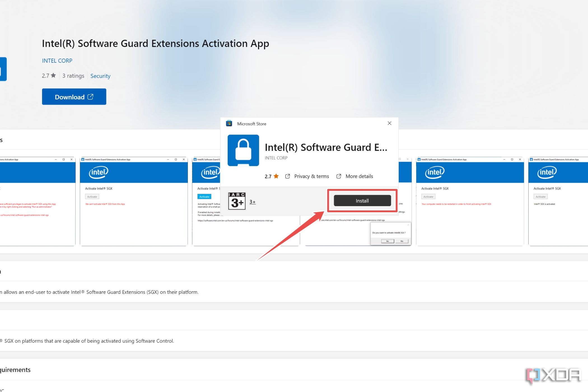Viewport: 588px width, 392px height.
Task: Click the Download button on main page
Action: click(73, 97)
